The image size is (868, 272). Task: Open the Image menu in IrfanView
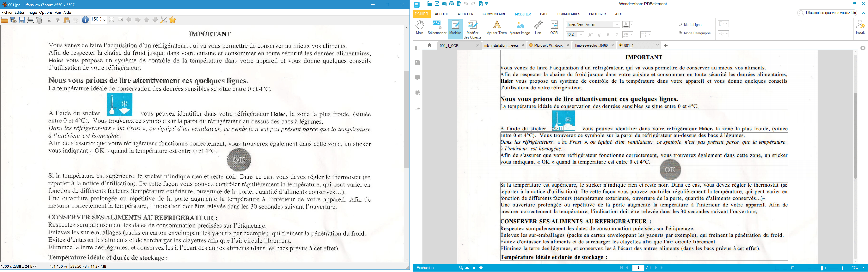pos(32,12)
